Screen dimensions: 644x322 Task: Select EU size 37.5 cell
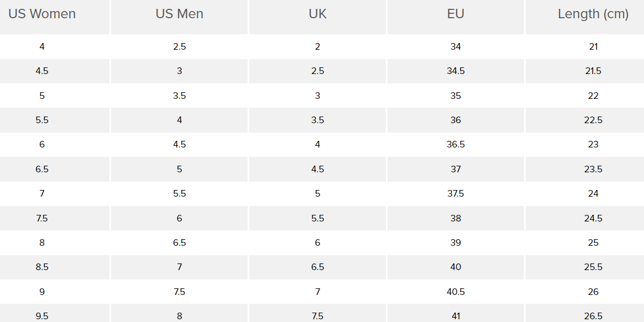(x=455, y=193)
